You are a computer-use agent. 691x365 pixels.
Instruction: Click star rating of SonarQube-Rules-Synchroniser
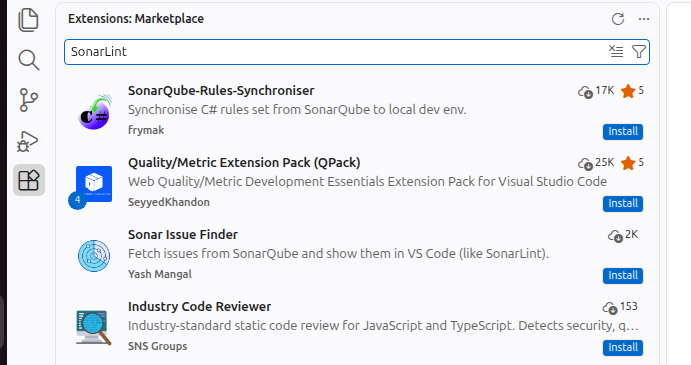(632, 91)
